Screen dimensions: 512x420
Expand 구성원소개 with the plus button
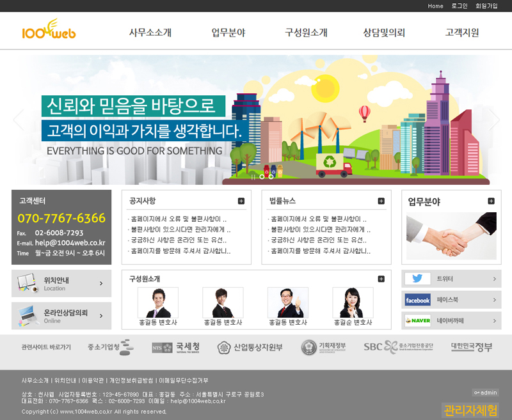point(381,279)
